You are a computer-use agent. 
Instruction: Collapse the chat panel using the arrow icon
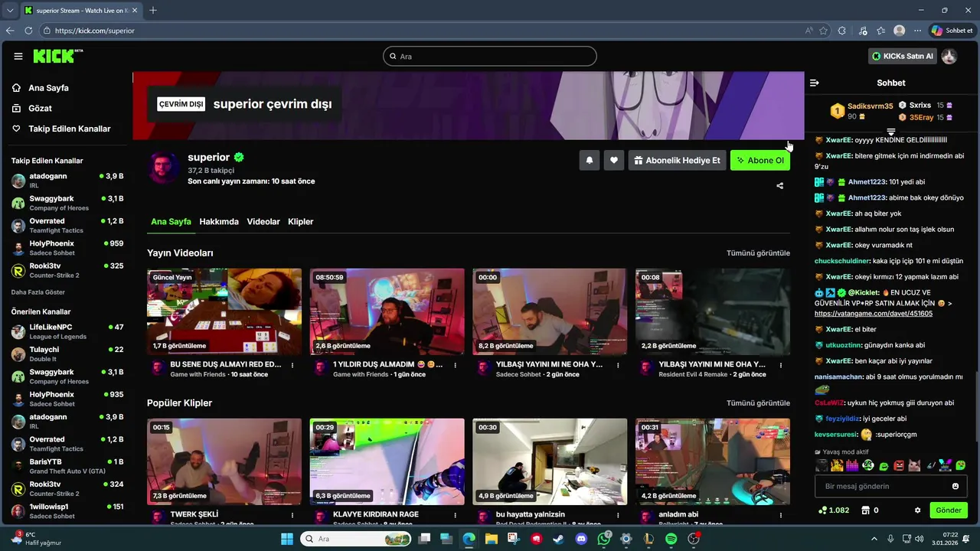coord(815,83)
